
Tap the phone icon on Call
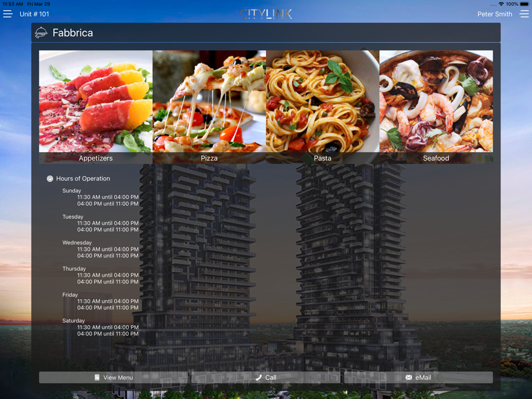(259, 377)
